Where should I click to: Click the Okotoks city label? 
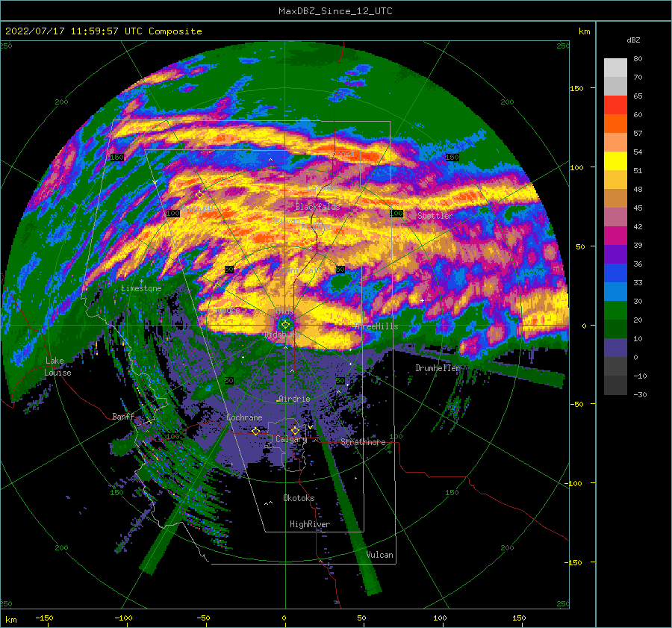[299, 498]
